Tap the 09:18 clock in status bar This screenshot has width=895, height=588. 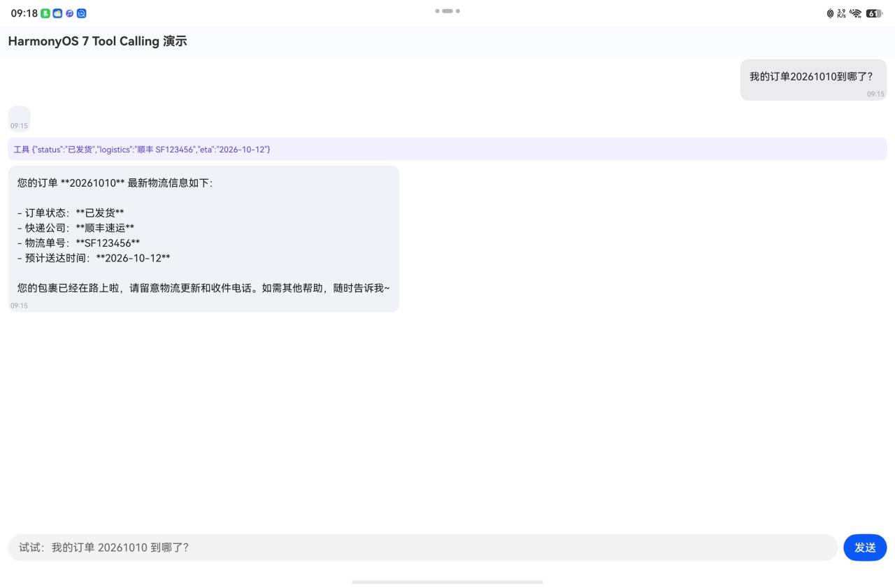tap(24, 13)
